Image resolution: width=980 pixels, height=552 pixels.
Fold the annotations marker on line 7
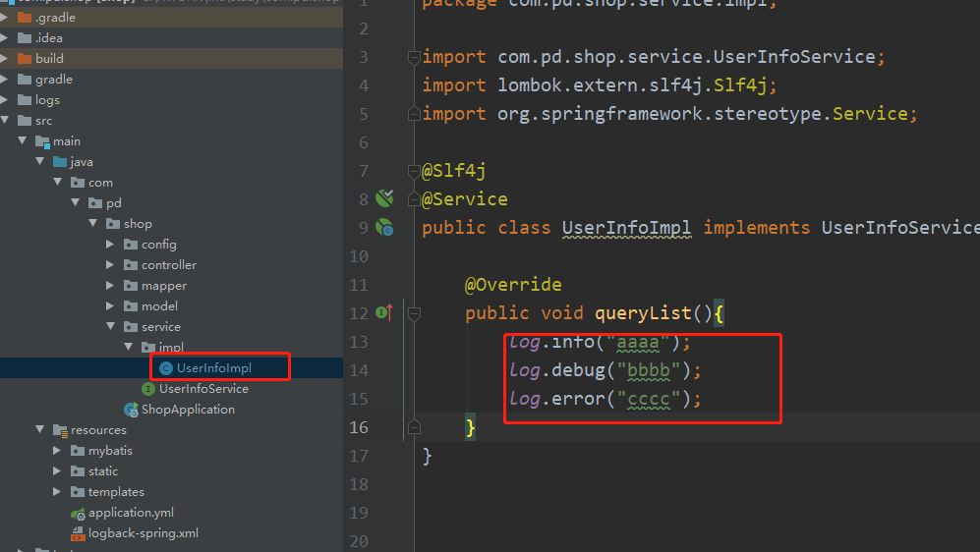414,171
